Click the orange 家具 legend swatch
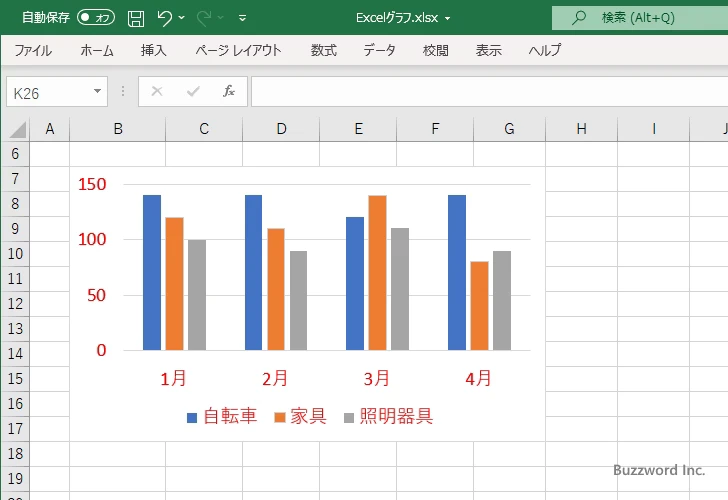Viewport: 728px width, 500px height. tap(280, 417)
